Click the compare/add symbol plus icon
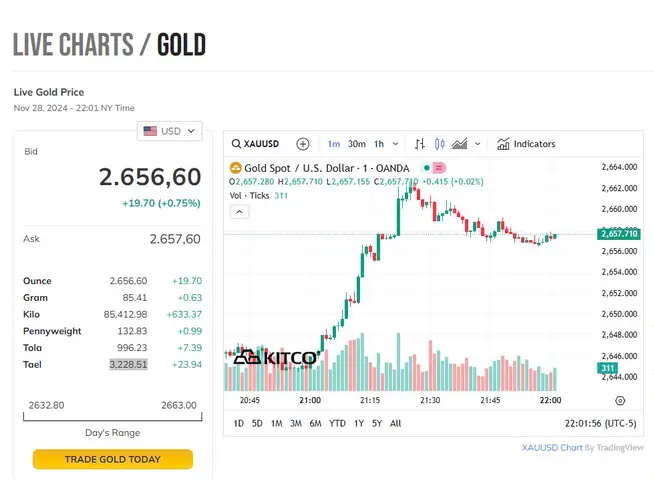The height and width of the screenshot is (480, 654). (303, 144)
